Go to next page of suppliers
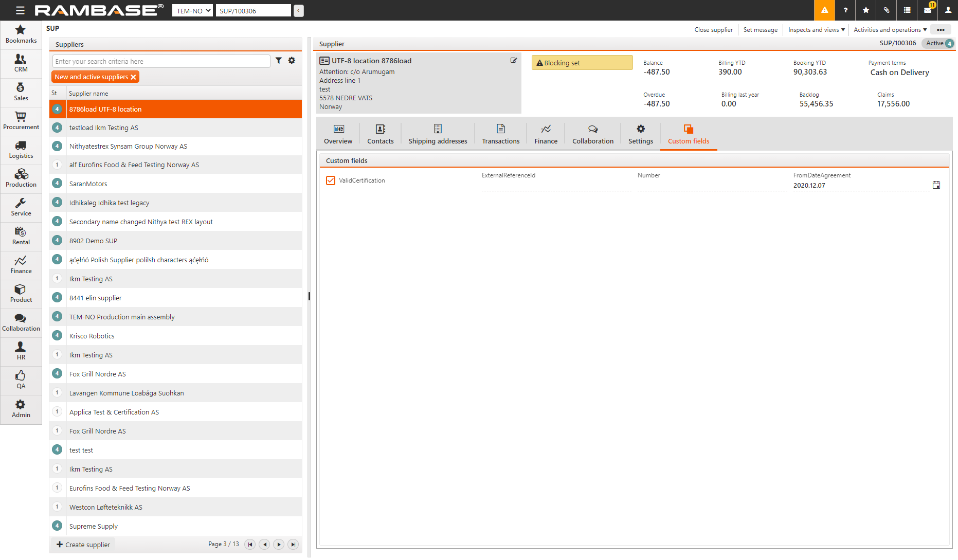The width and height of the screenshot is (958, 560). click(x=279, y=545)
